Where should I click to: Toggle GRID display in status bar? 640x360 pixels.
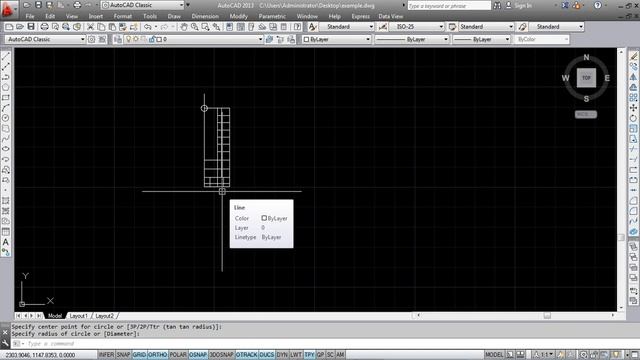pos(139,355)
